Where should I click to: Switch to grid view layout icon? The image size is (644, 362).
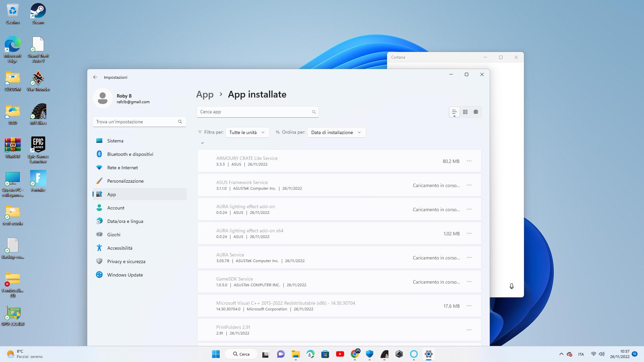coord(465,112)
